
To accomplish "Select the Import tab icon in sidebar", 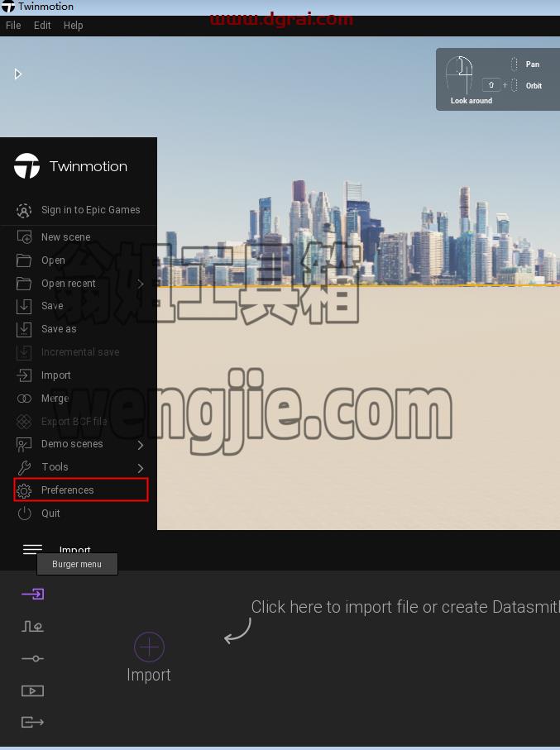I will click(x=32, y=594).
